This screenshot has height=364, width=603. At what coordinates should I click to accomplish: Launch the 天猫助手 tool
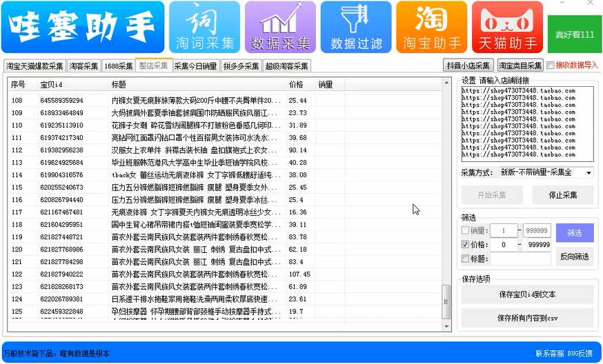point(507,27)
